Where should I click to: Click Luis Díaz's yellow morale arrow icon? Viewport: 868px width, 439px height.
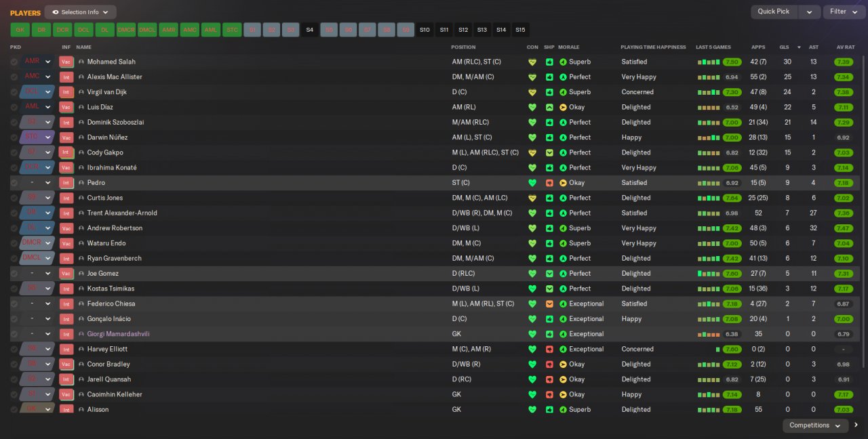(x=563, y=107)
